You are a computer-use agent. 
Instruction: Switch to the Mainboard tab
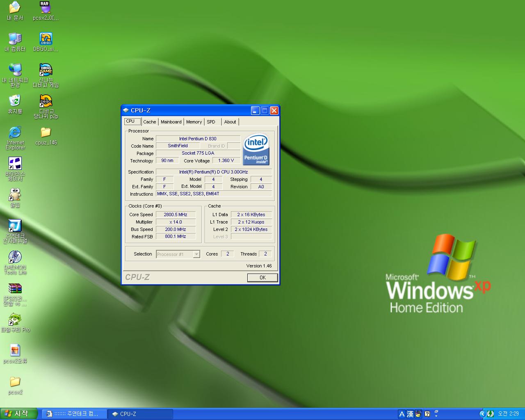point(171,122)
